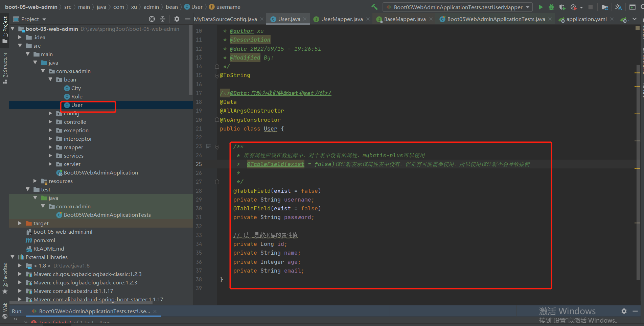The image size is (644, 326).
Task: Click the Translate icon in the toolbar
Action: click(x=618, y=7)
